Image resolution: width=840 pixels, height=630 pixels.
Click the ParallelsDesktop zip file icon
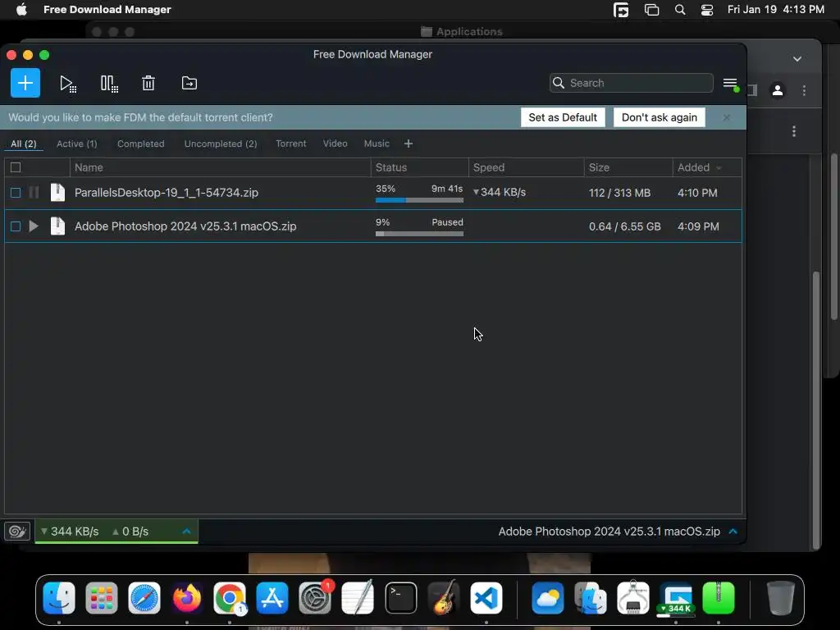pyautogui.click(x=57, y=192)
